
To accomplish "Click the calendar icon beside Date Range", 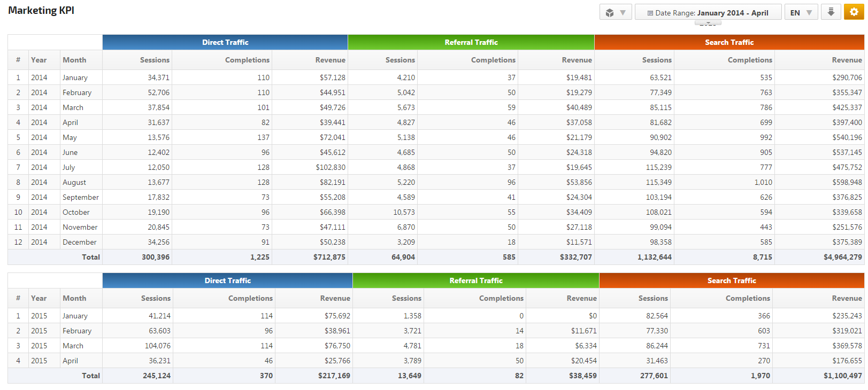I will click(650, 13).
